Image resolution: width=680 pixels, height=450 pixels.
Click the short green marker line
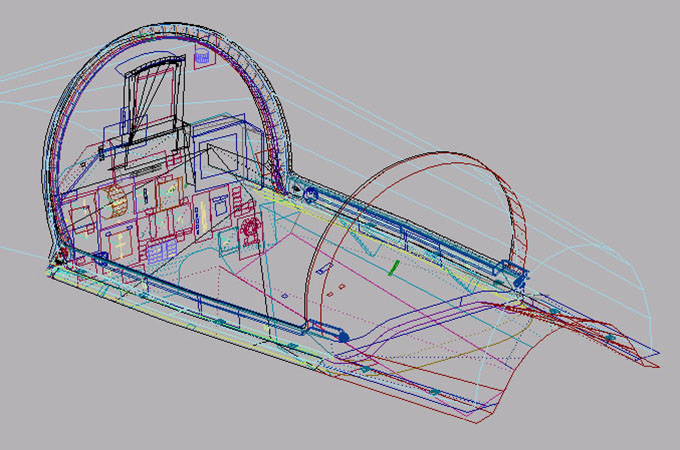[x=395, y=267]
